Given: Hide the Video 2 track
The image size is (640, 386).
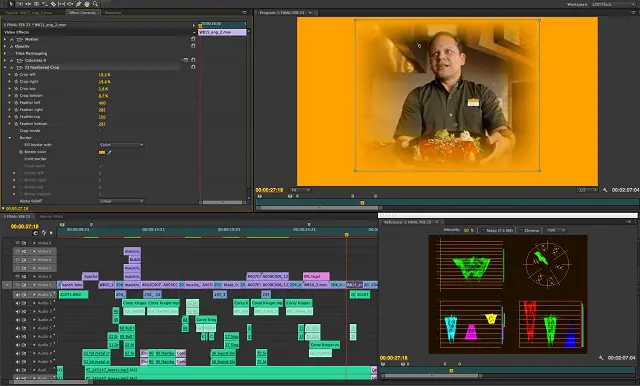Looking at the screenshot, I should (17, 276).
